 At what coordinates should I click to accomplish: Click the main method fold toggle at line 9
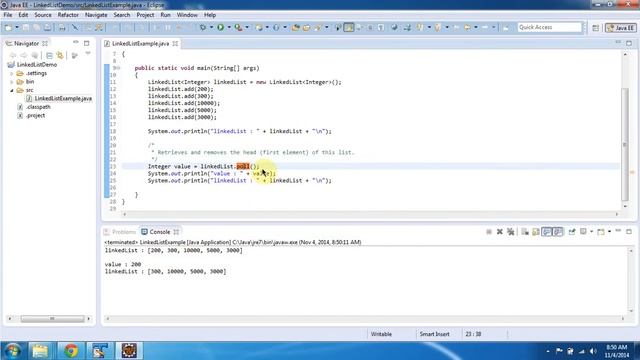pyautogui.click(x=118, y=68)
